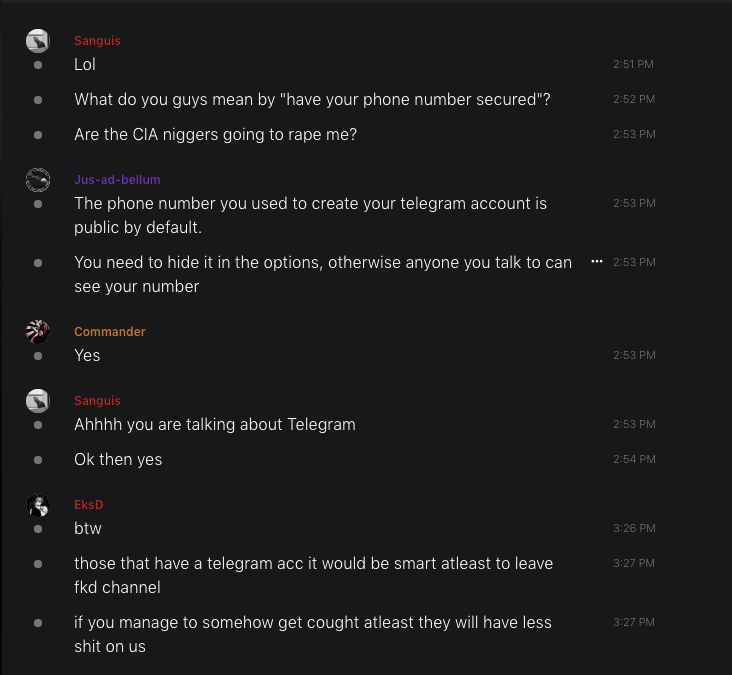
Task: Open Commander's profile picture
Action: click(38, 332)
